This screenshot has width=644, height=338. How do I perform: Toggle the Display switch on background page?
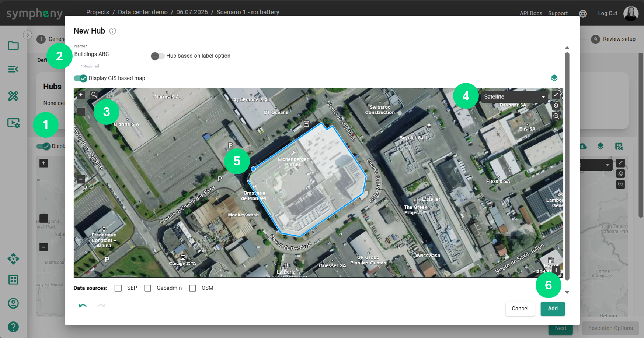pyautogui.click(x=43, y=147)
